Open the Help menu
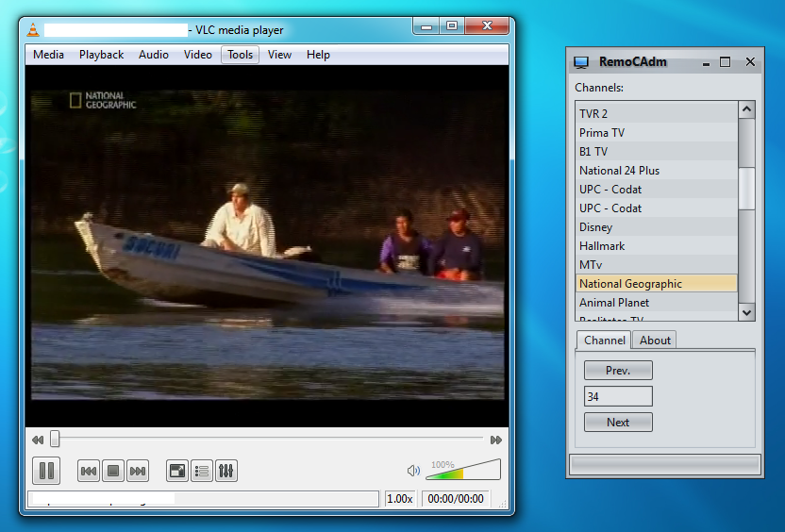The width and height of the screenshot is (785, 532). point(318,55)
